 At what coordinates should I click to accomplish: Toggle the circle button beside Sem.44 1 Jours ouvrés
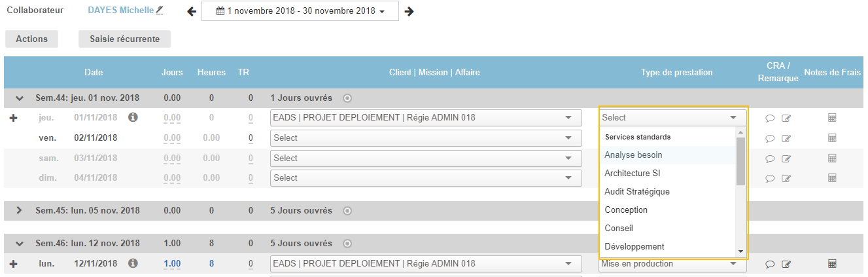pyautogui.click(x=347, y=98)
